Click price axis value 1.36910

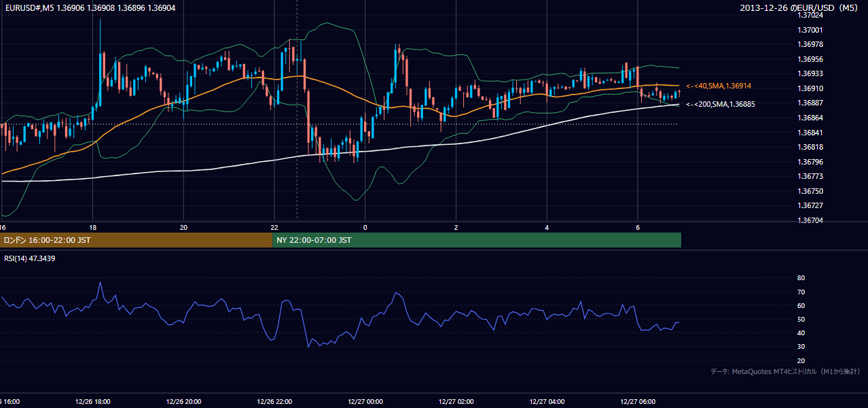(810, 88)
